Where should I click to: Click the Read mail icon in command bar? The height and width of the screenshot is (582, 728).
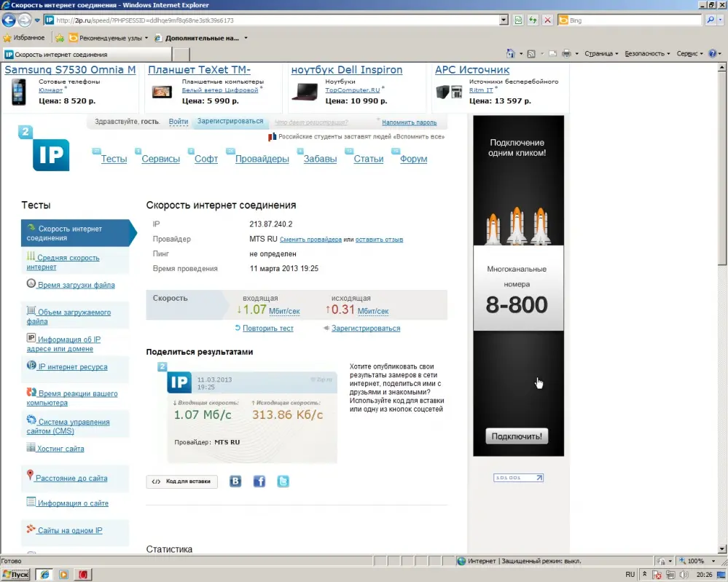click(x=552, y=54)
